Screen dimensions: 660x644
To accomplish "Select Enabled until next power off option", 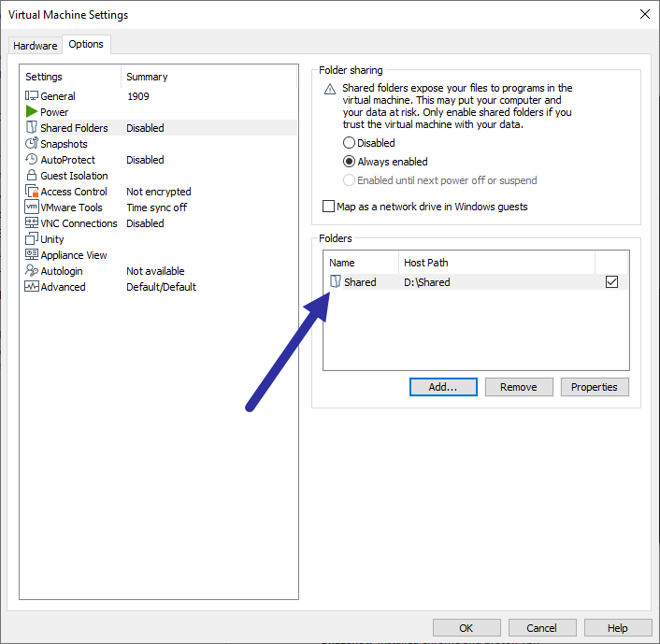I will click(x=349, y=180).
